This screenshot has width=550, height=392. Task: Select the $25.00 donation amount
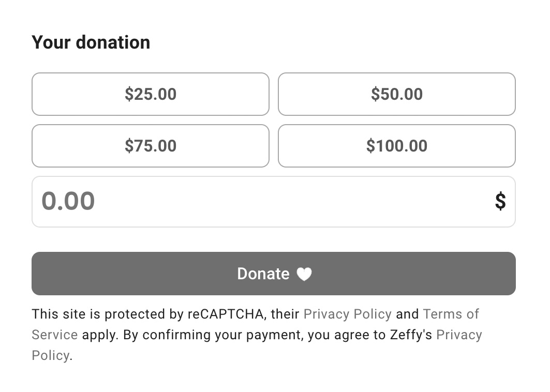(151, 94)
